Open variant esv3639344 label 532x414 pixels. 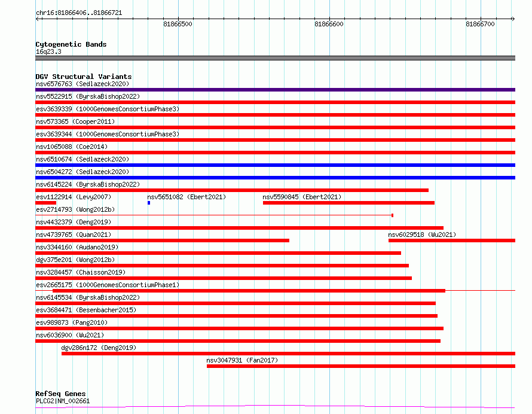[x=107, y=134]
